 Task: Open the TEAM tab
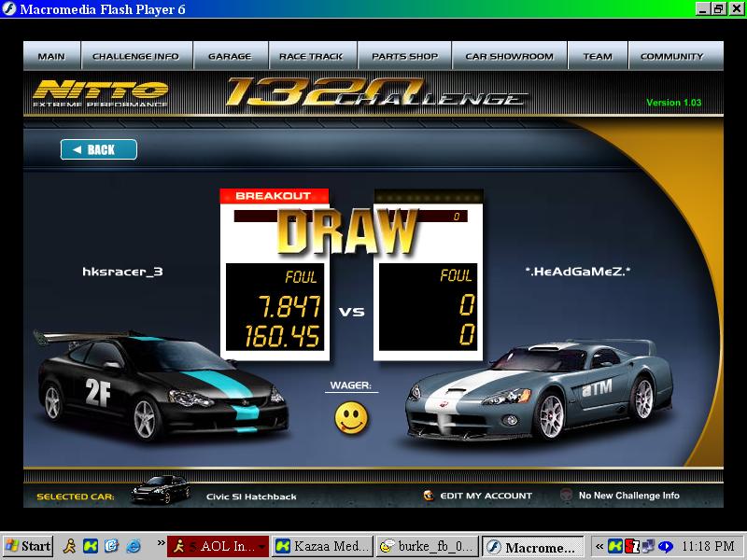pos(598,56)
